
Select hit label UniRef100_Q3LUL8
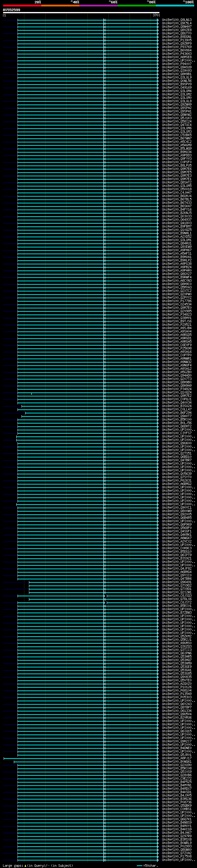[x=177, y=101]
